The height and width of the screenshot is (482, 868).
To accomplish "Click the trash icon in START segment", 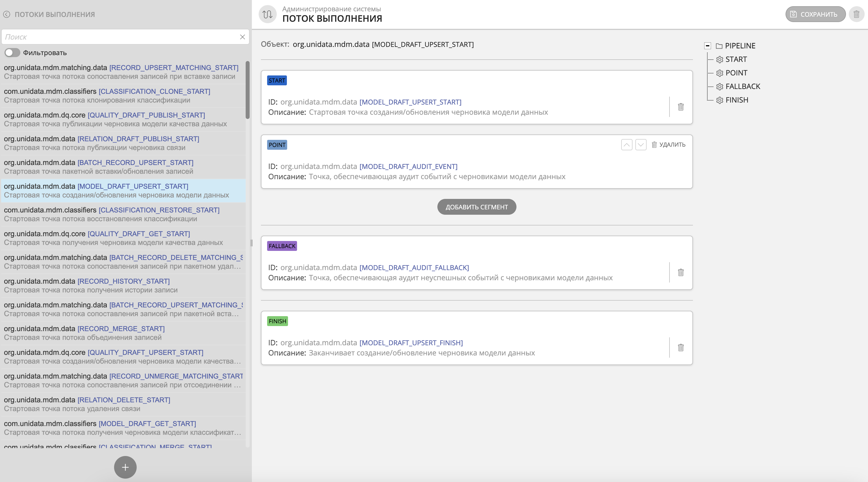I will [681, 107].
